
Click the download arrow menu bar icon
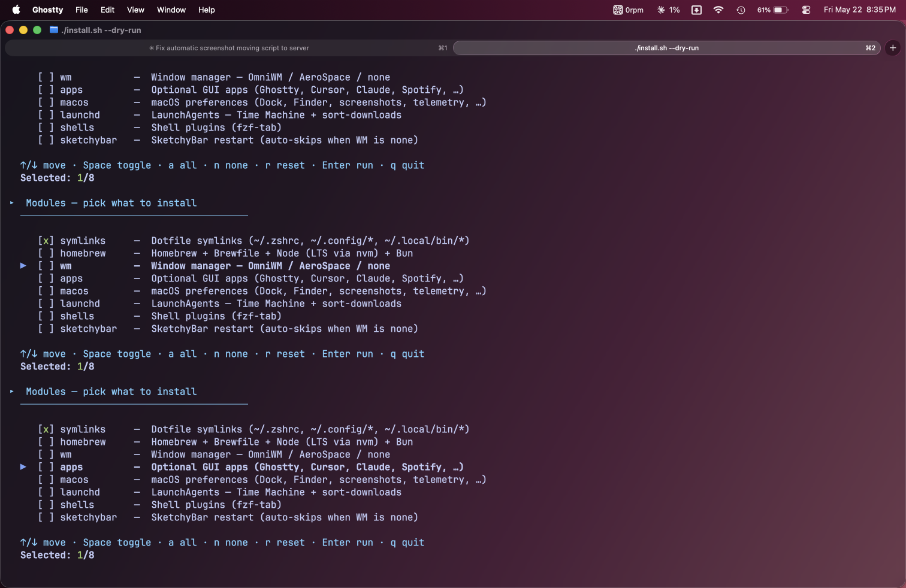[x=696, y=10]
